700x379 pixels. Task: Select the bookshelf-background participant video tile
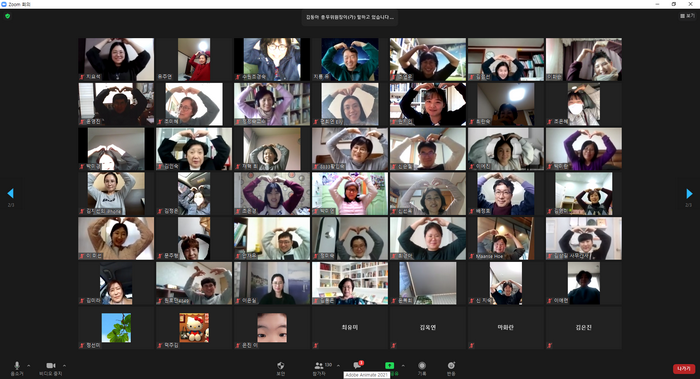point(350,283)
